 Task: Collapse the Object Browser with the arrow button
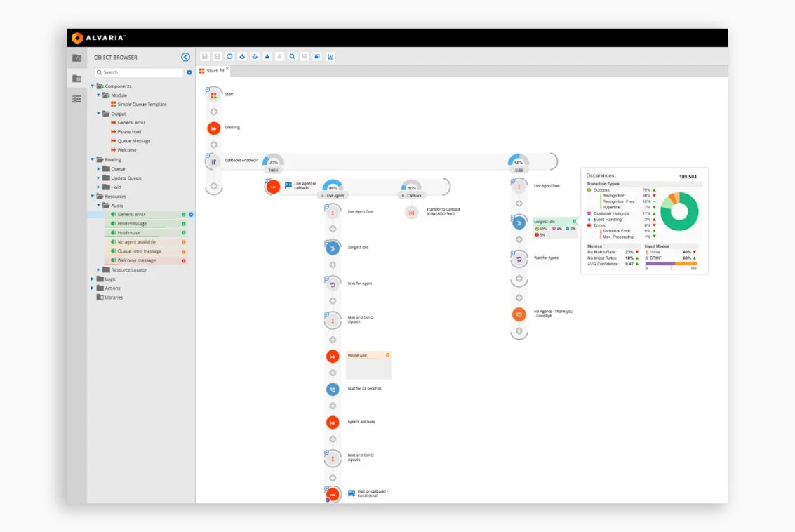tap(185, 58)
